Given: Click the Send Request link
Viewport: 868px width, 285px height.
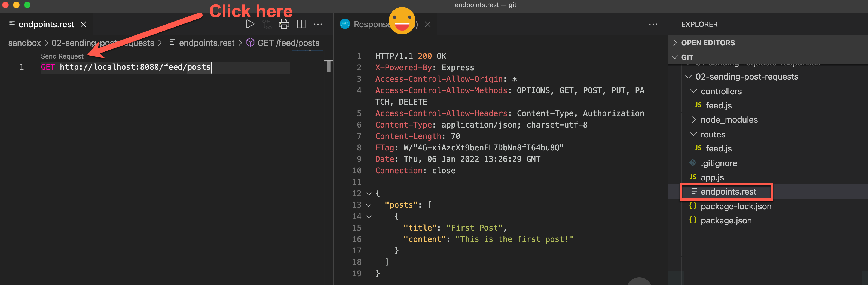Looking at the screenshot, I should [x=62, y=56].
